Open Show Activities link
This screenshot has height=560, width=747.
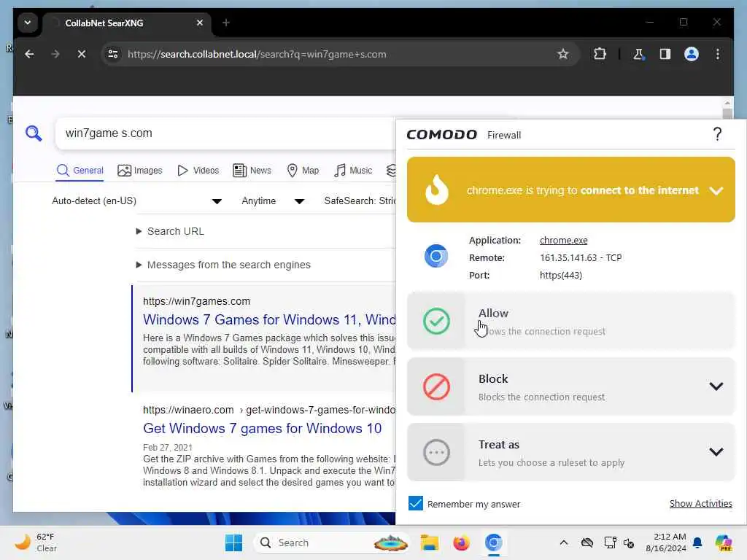click(700, 503)
